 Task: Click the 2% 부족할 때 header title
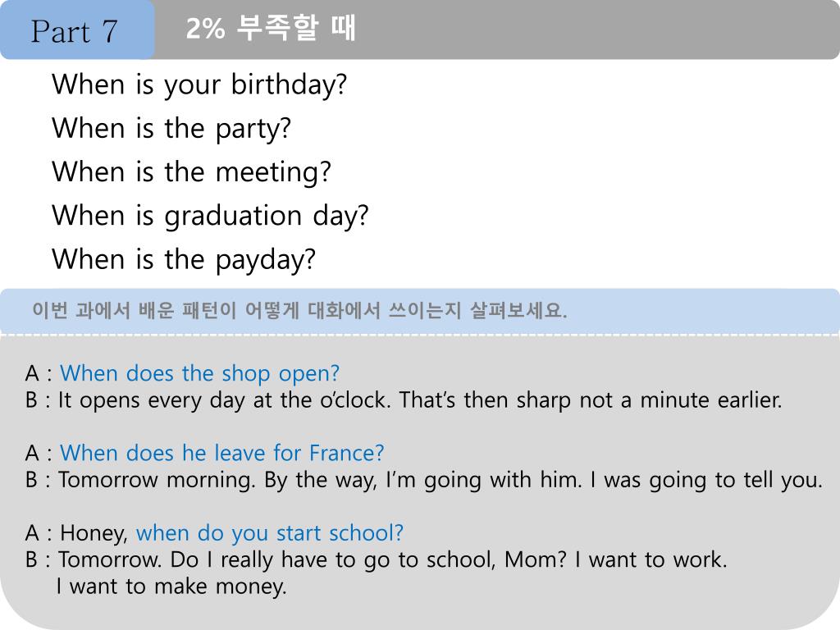(271, 30)
